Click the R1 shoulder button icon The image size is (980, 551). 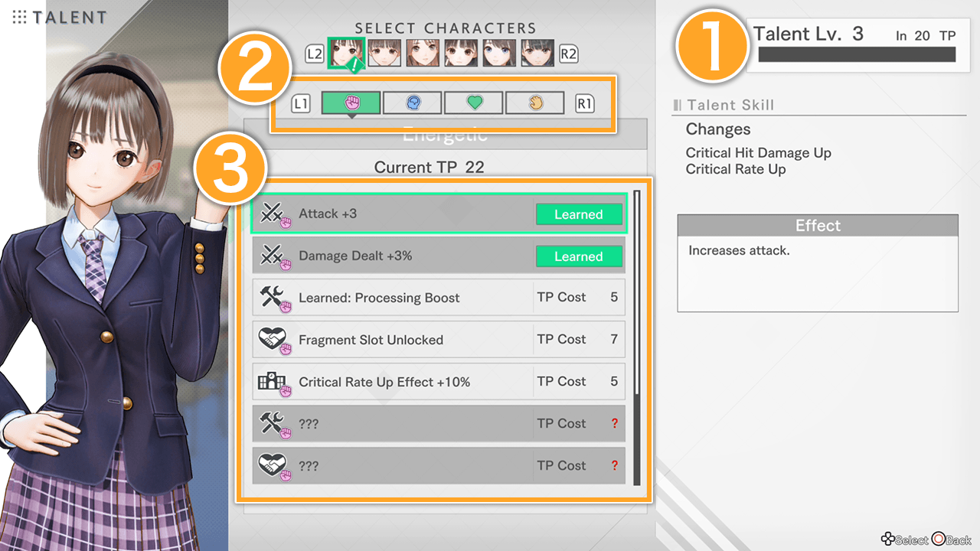coord(585,103)
